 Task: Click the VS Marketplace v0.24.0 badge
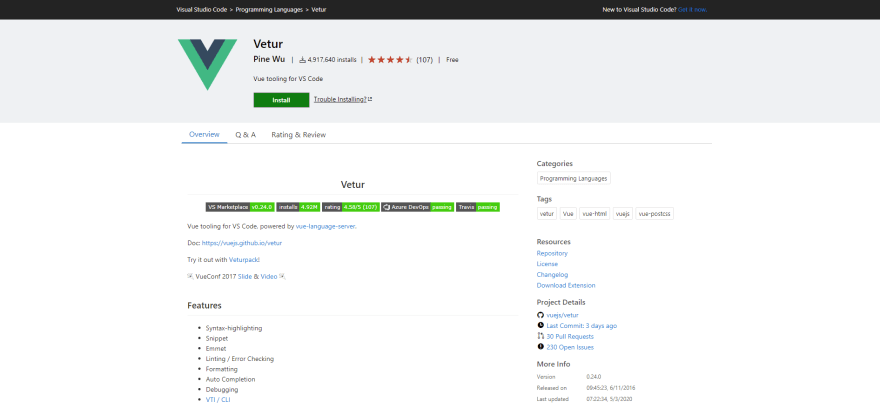[240, 207]
